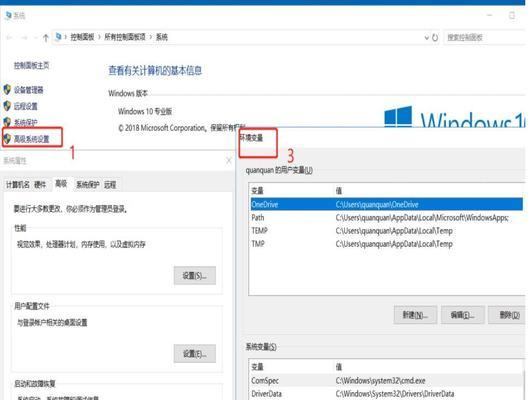Open Advanced system settings link
The height and width of the screenshot is (400, 528).
[x=32, y=139]
